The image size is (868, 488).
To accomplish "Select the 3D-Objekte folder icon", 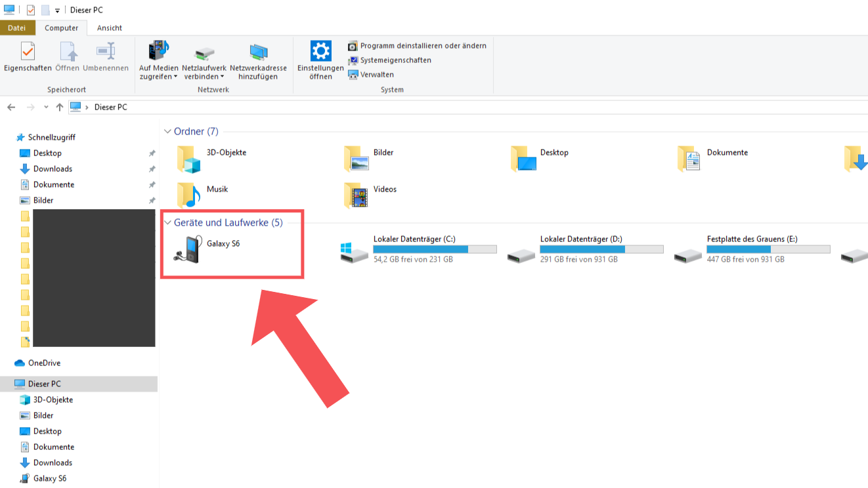I will tap(188, 159).
